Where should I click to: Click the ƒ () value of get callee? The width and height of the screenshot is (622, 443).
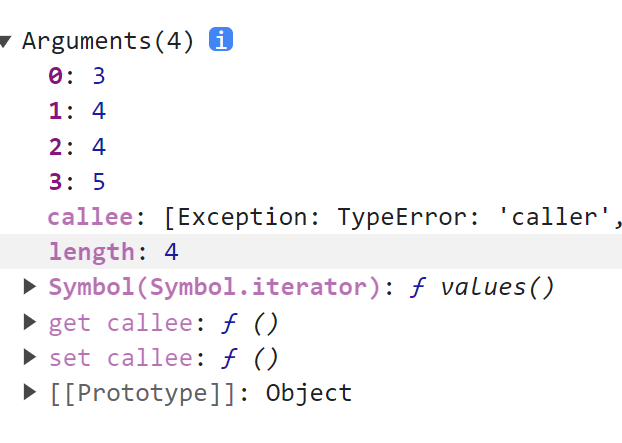point(250,323)
